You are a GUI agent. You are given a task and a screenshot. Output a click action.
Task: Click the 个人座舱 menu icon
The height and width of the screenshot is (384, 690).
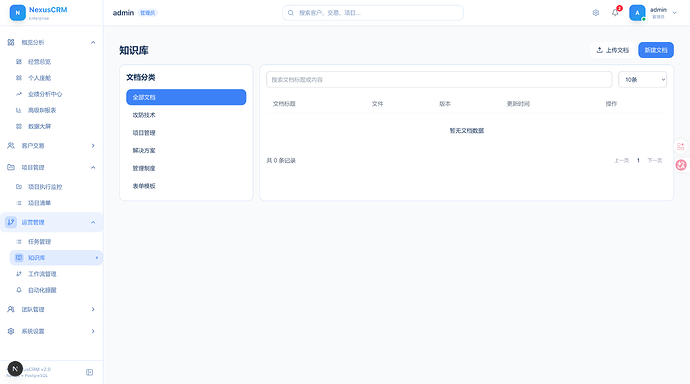[x=18, y=78]
